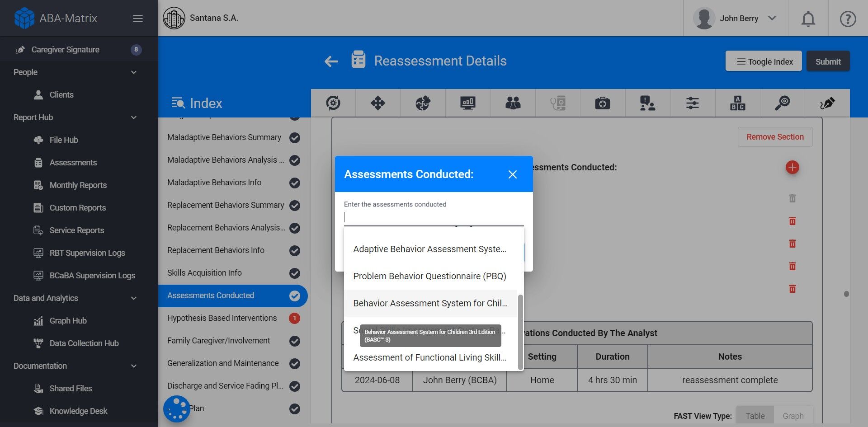
Task: Click the Remove Section button
Action: 775,137
